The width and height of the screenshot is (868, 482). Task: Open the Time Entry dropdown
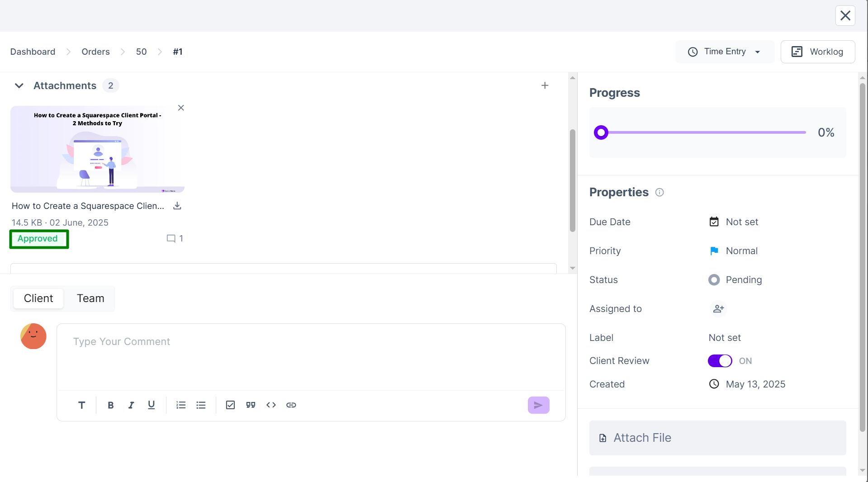(724, 52)
